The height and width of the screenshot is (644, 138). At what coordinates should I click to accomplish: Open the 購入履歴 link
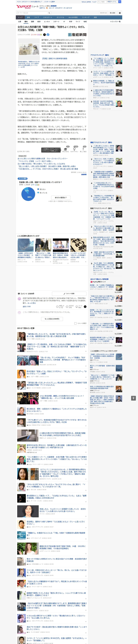[x=112, y=13]
